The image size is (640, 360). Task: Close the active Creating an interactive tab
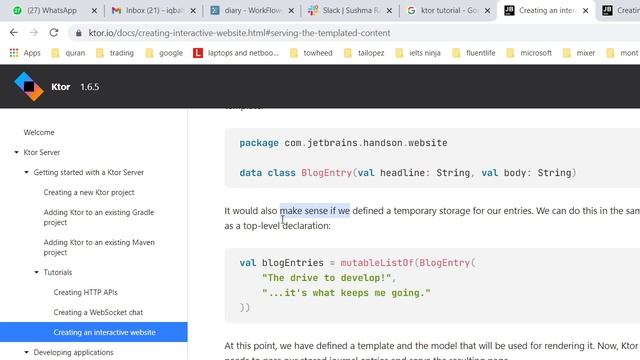[x=586, y=11]
